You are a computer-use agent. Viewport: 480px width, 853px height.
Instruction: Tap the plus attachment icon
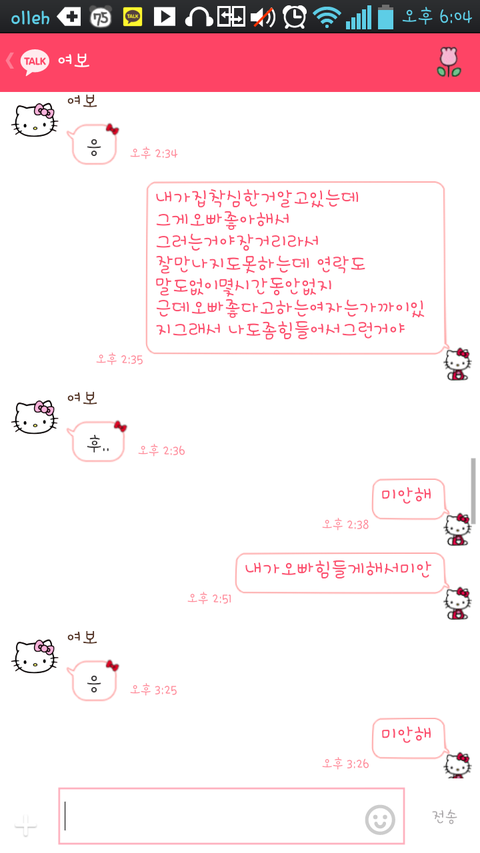(x=26, y=826)
